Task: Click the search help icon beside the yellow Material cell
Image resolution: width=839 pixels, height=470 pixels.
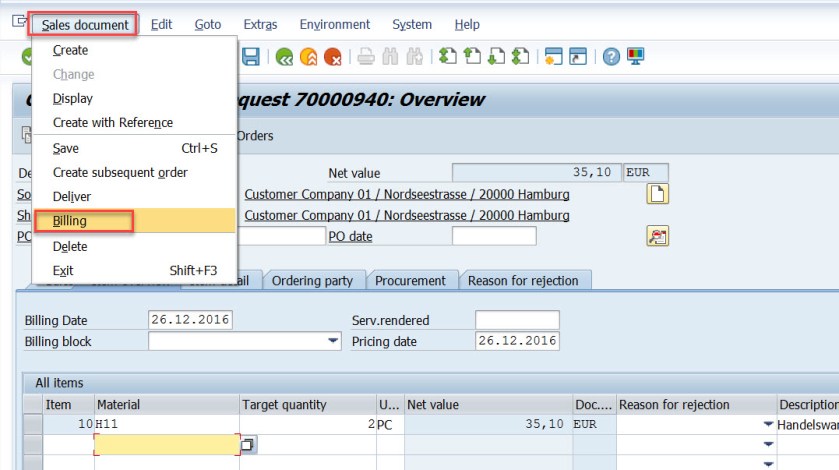Action: pos(248,445)
